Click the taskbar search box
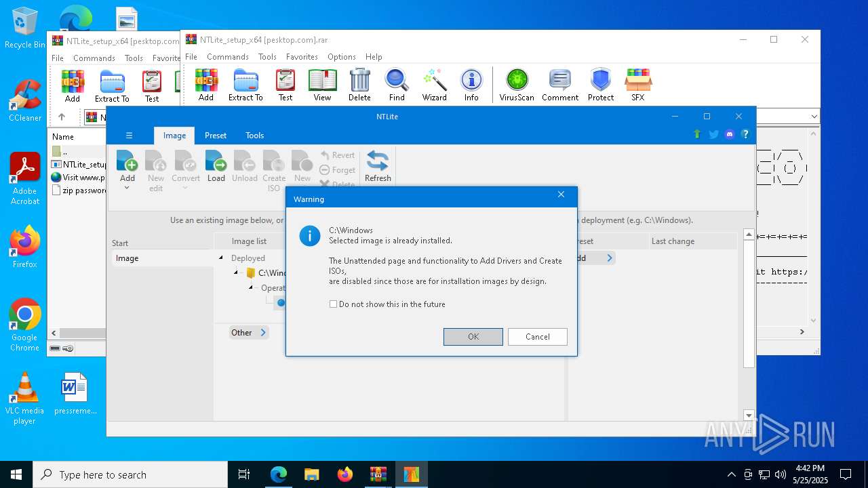The height and width of the screenshot is (488, 868). pyautogui.click(x=130, y=474)
